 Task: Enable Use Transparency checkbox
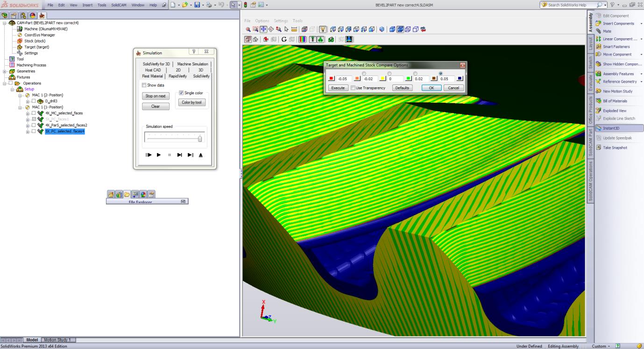(353, 88)
